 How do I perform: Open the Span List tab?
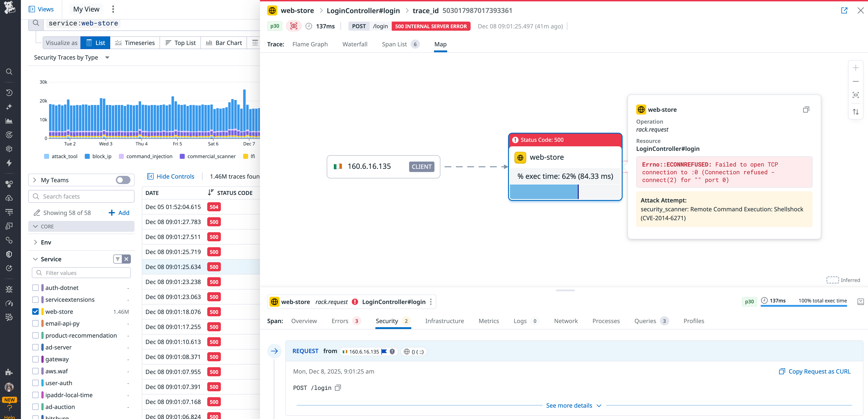pyautogui.click(x=394, y=44)
